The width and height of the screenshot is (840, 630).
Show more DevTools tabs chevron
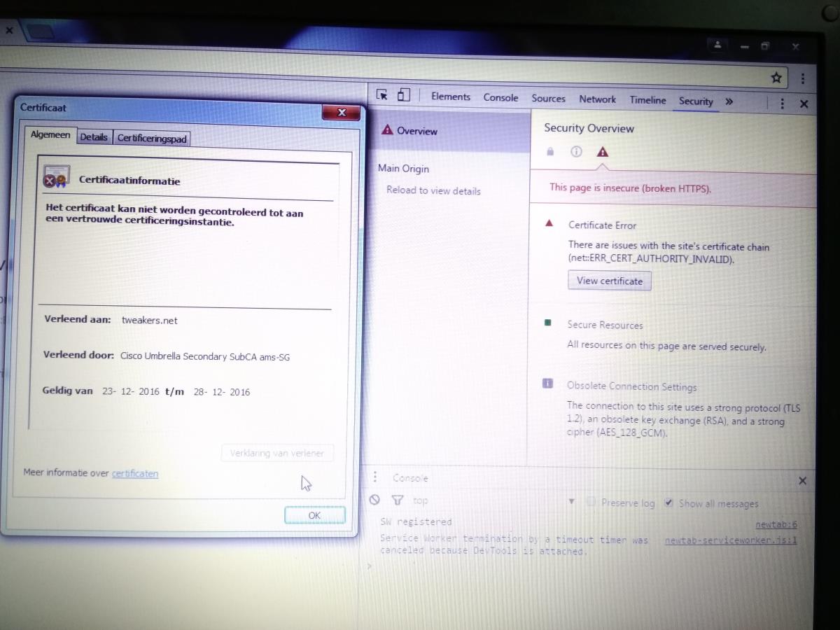[x=729, y=101]
